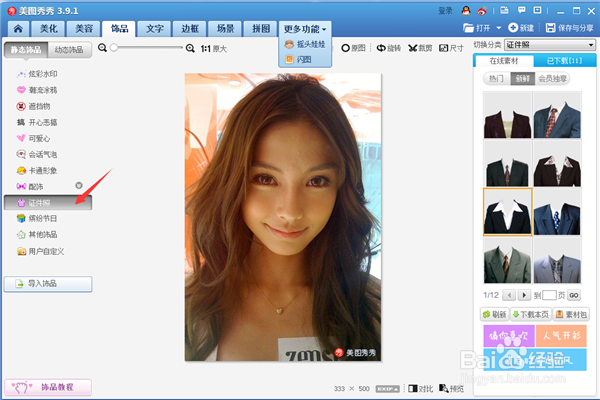600x400 pixels.
Task: Click the GO page button
Action: pyautogui.click(x=574, y=295)
